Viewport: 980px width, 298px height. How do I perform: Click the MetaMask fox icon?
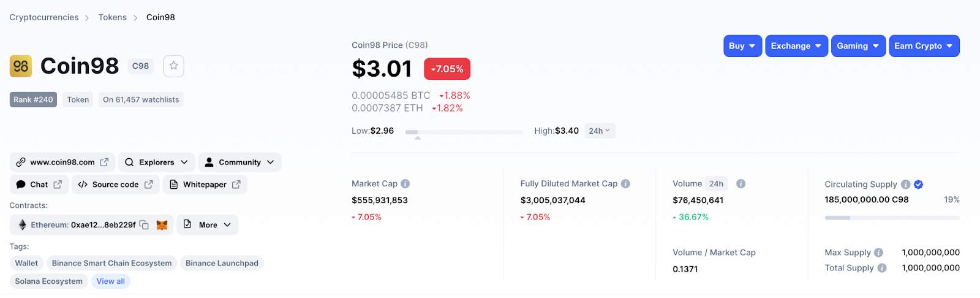coord(162,225)
